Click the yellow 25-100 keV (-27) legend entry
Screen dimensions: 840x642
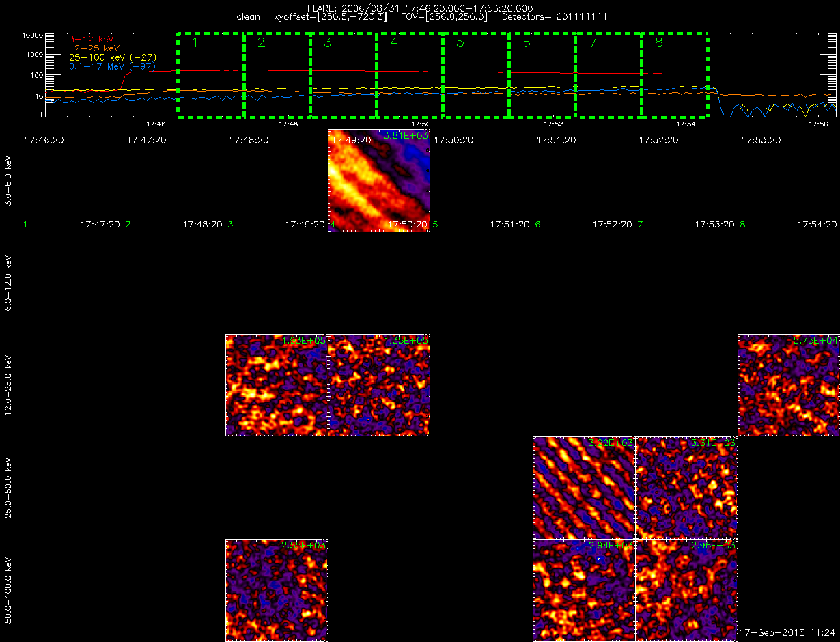point(112,57)
